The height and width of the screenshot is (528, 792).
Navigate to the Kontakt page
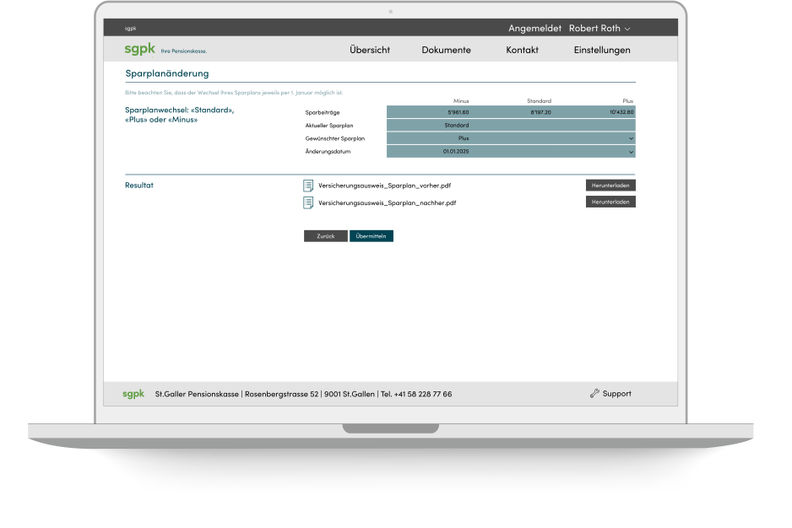tap(522, 50)
